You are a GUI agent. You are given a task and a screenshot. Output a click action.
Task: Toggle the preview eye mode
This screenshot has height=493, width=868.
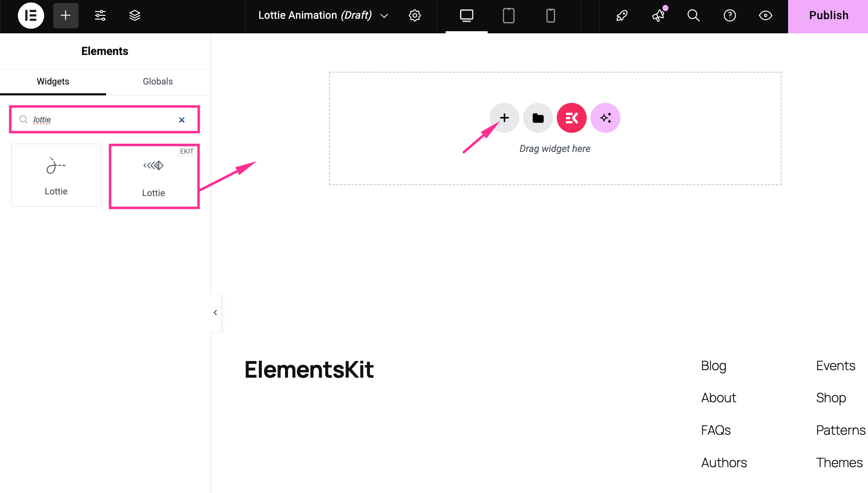[765, 15]
